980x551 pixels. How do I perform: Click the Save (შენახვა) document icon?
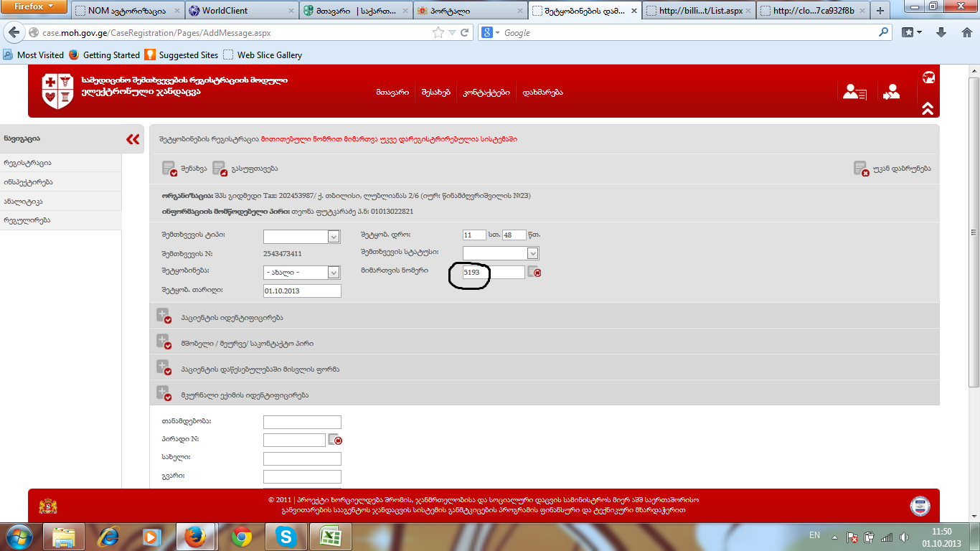click(169, 169)
